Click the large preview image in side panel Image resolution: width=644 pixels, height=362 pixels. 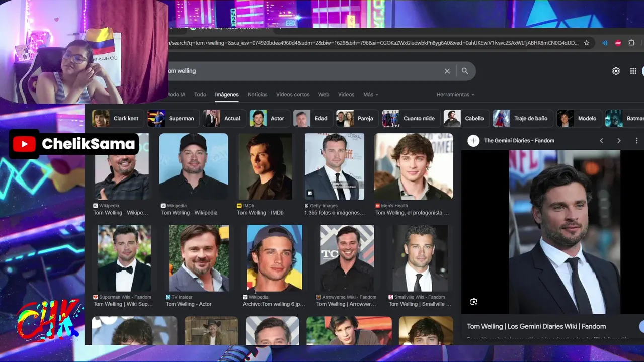pos(565,232)
